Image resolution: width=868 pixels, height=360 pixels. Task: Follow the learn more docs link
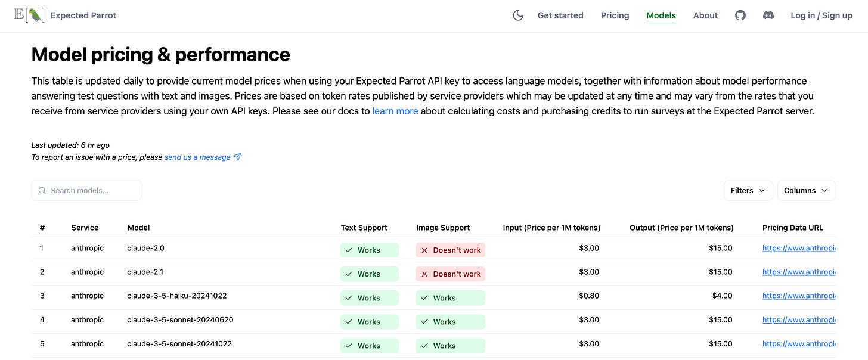pos(395,111)
